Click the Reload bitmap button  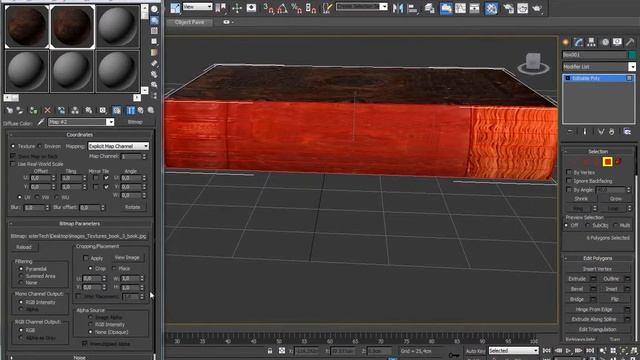click(x=24, y=247)
